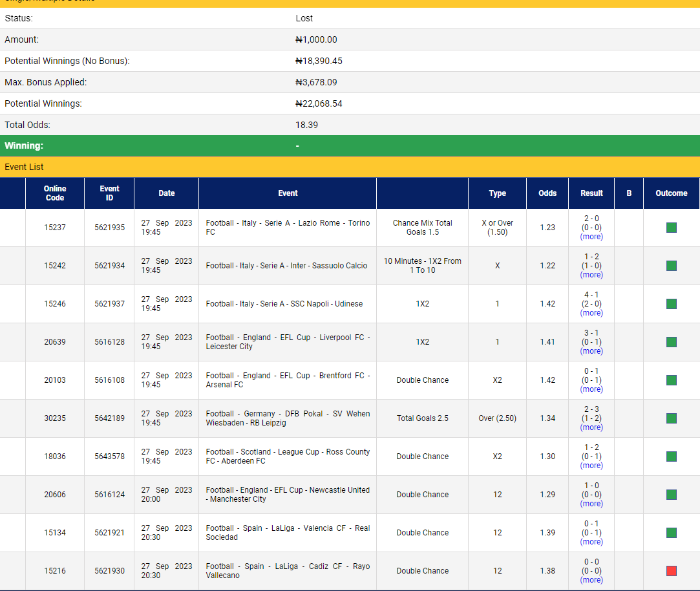The image size is (700, 591).
Task: Open (more) results for Lazio Rome - Torino
Action: 591,237
